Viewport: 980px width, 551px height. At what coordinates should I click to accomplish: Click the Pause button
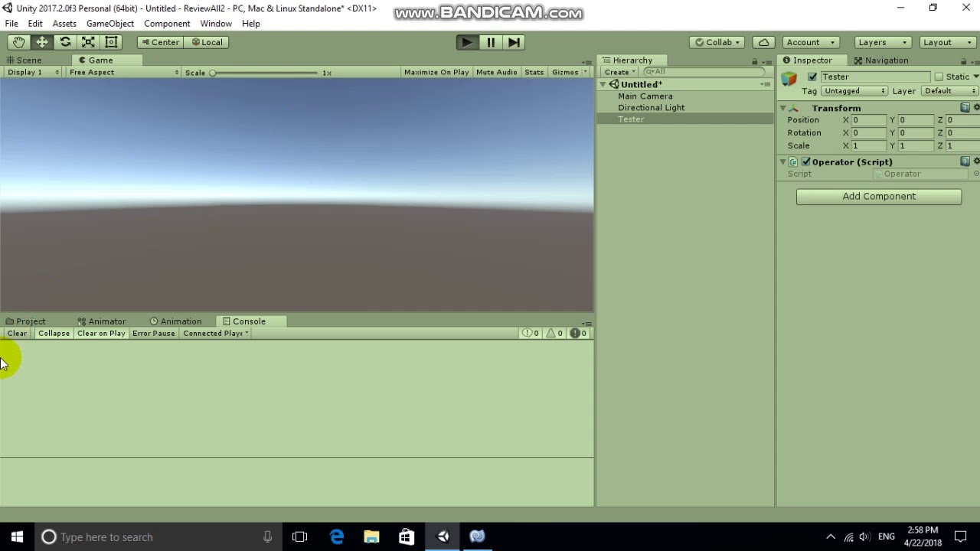[x=490, y=42]
